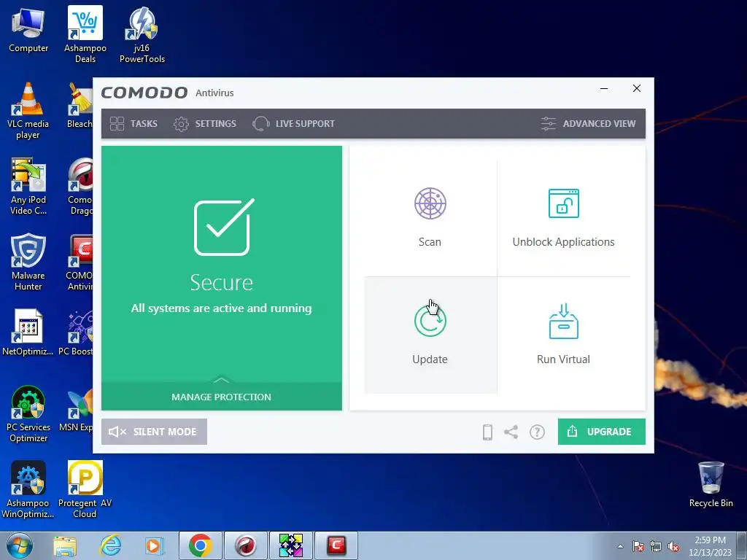747x560 pixels.
Task: Switch to Advanced View
Action: 588,124
